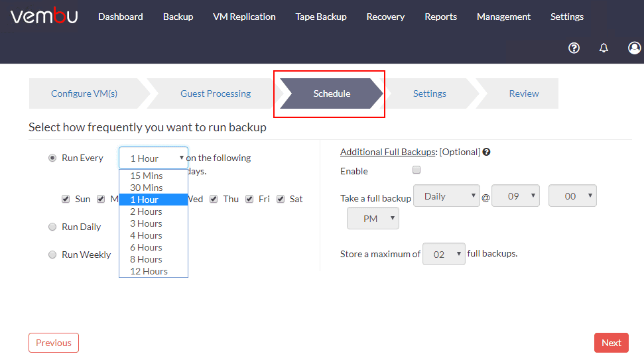Toggle the Sun checkbox

click(x=66, y=199)
